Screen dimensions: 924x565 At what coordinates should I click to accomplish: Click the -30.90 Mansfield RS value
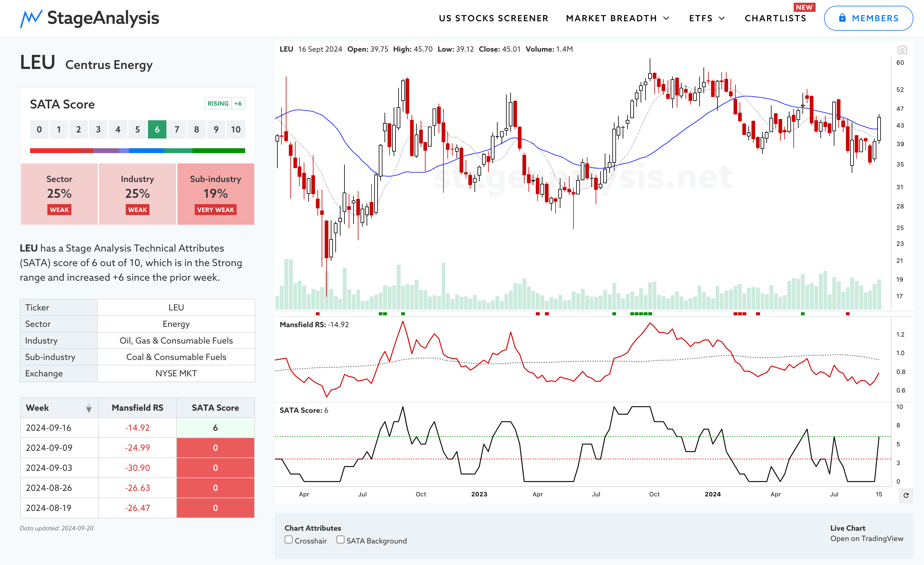(x=137, y=468)
